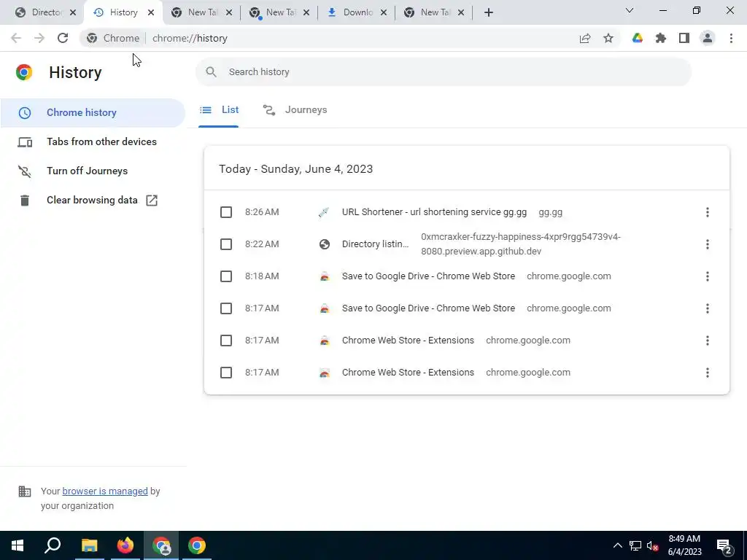Open the Save to Google Drive extension

(x=638, y=38)
